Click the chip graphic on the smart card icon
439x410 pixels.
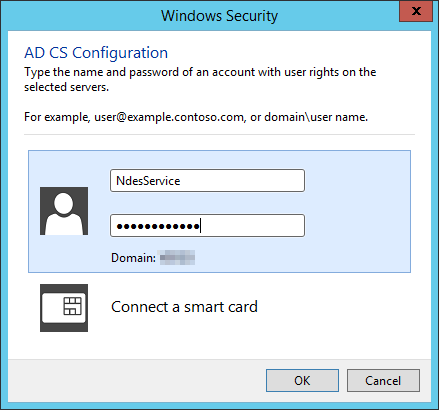[72, 306]
